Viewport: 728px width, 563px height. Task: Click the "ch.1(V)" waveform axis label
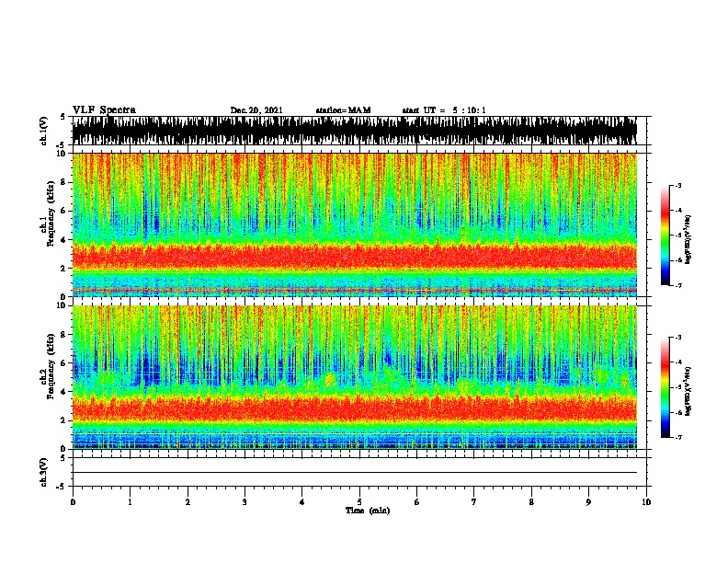44,131
